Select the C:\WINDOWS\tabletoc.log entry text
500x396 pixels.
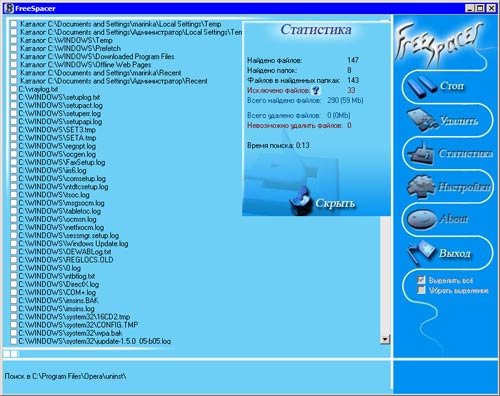click(x=59, y=211)
